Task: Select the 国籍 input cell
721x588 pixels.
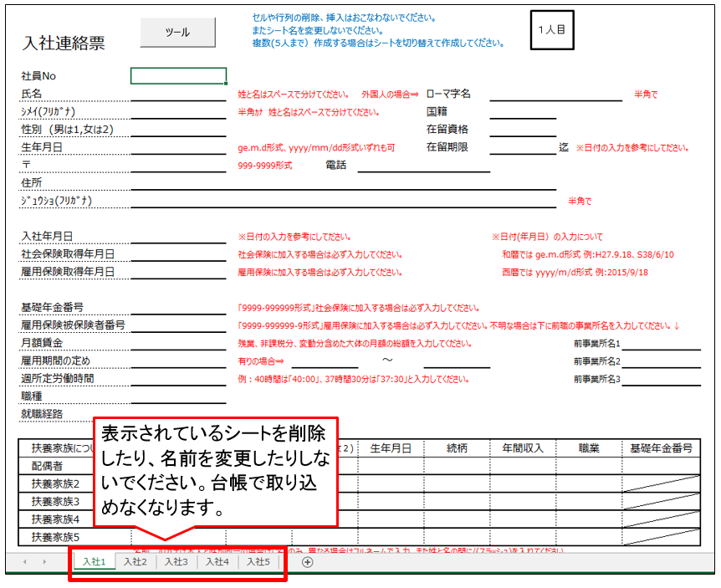Action: point(523,111)
